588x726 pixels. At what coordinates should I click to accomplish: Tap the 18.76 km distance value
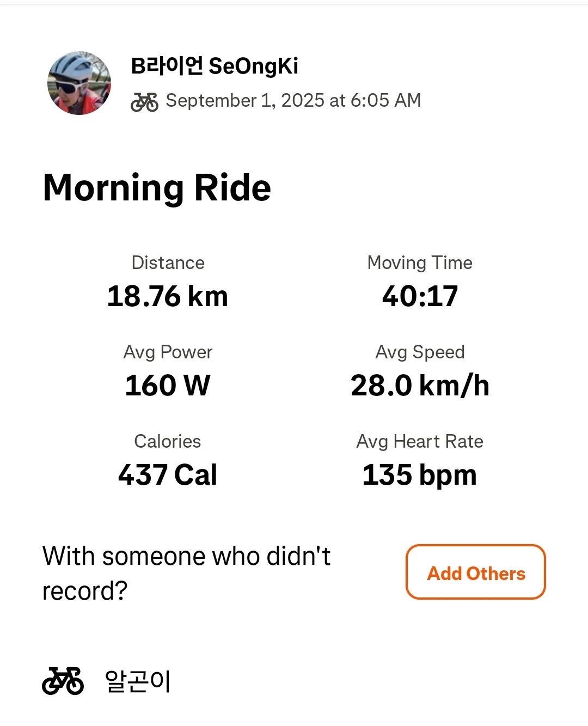click(168, 296)
